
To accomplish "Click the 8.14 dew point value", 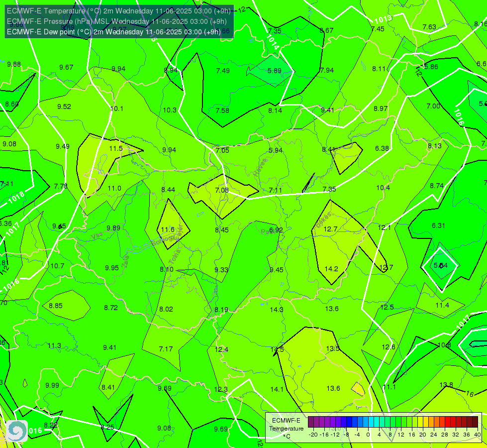I will [275, 111].
